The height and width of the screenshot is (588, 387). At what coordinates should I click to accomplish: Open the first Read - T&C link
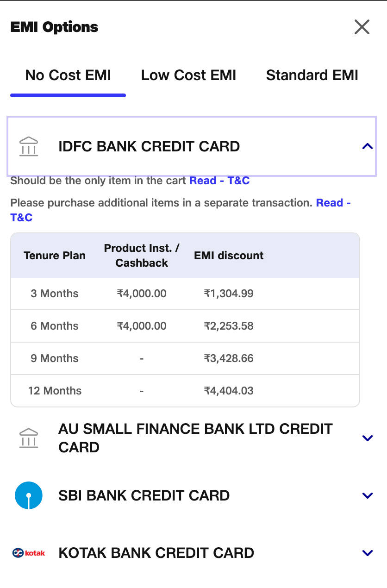[x=219, y=181]
